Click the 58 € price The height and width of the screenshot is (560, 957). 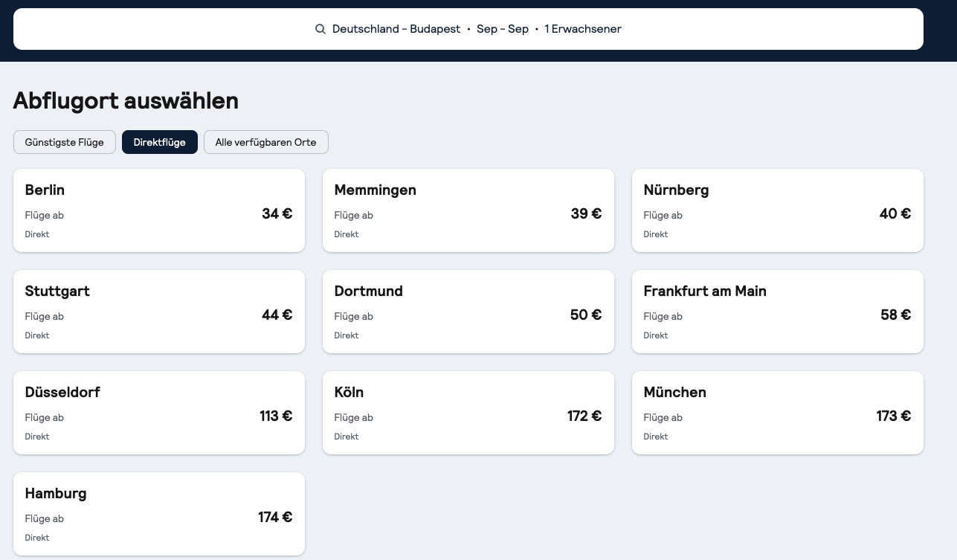tap(896, 315)
